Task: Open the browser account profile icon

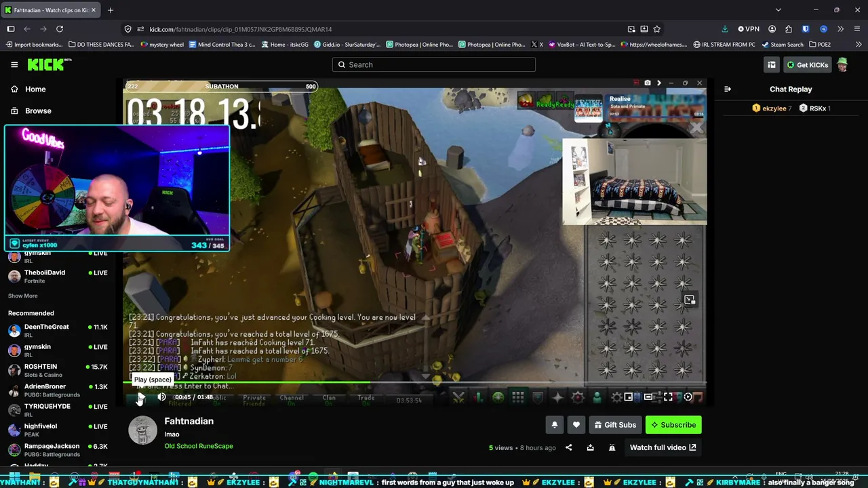Action: [772, 29]
